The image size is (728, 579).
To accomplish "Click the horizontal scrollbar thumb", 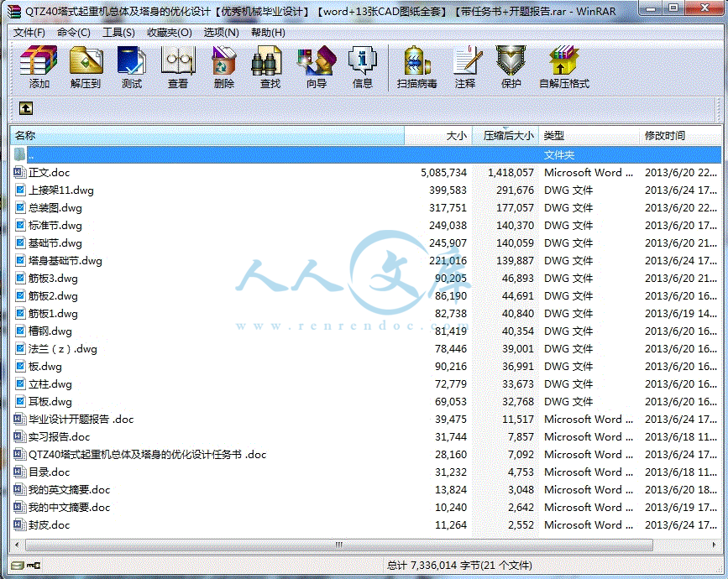I will 339,545.
